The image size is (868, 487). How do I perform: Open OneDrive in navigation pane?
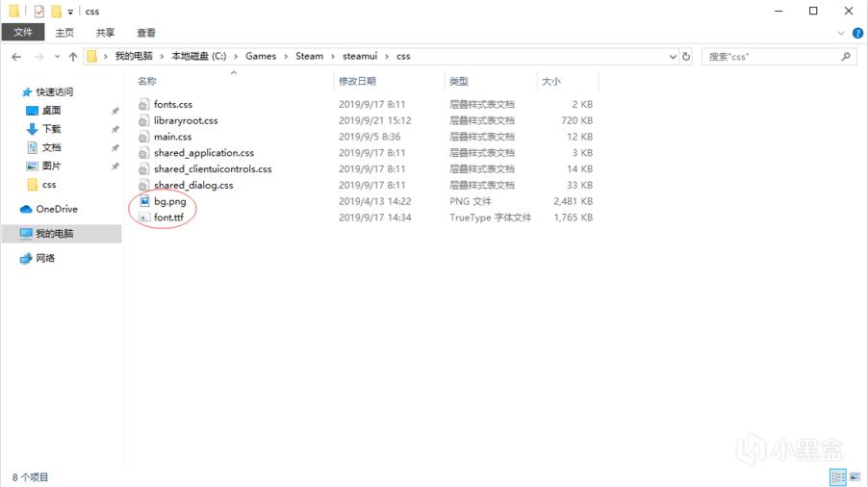tap(56, 209)
